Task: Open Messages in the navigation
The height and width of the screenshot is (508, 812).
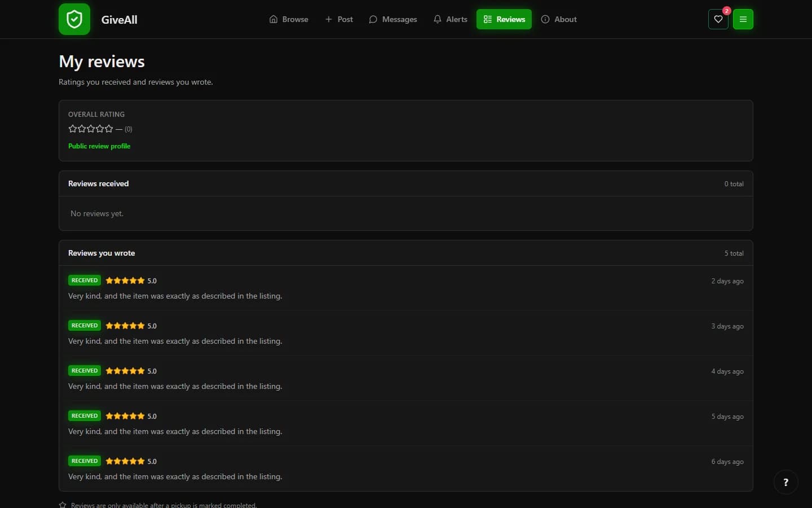Action: pos(393,19)
